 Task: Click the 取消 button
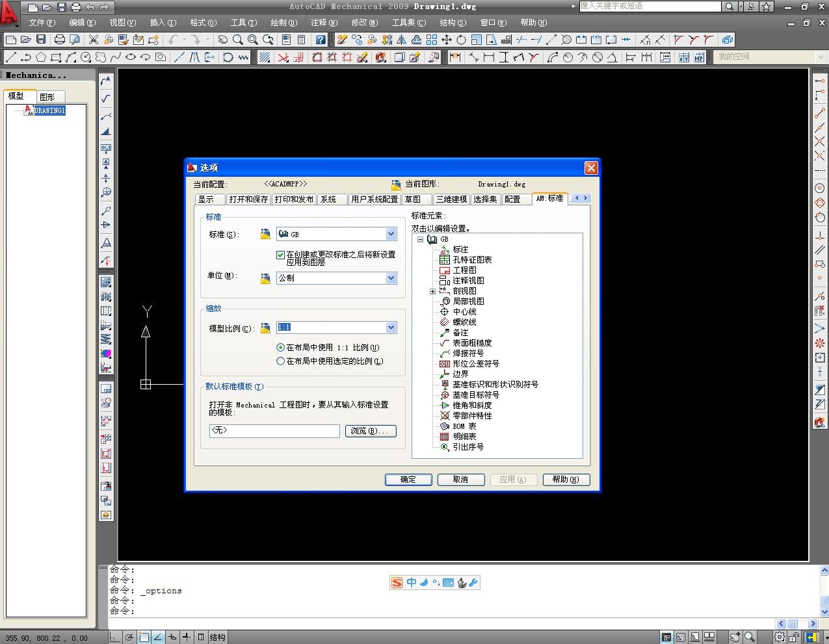(461, 480)
